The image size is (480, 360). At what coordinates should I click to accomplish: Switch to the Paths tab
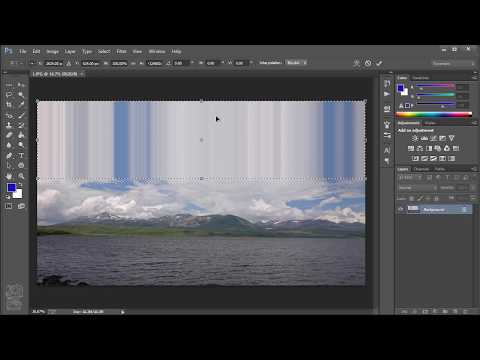click(439, 169)
